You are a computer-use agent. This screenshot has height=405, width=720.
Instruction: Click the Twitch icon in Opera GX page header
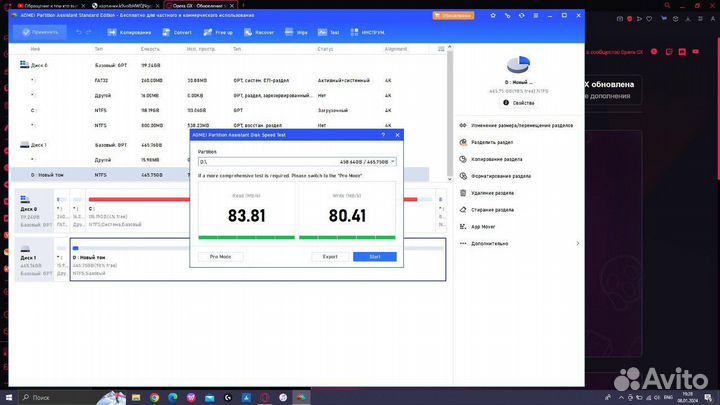point(669,52)
